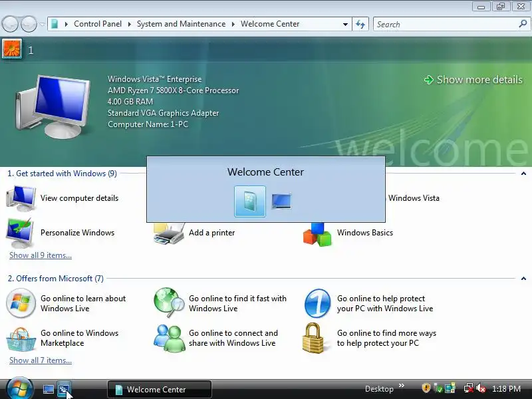This screenshot has height=399, width=532.
Task: Collapse the Get started with Windows section
Action: 523,174
